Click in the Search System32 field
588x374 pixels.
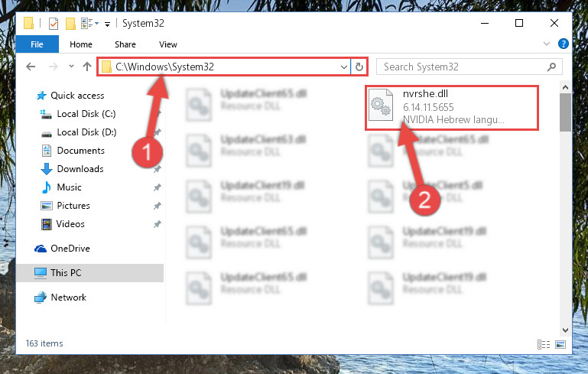coord(463,67)
